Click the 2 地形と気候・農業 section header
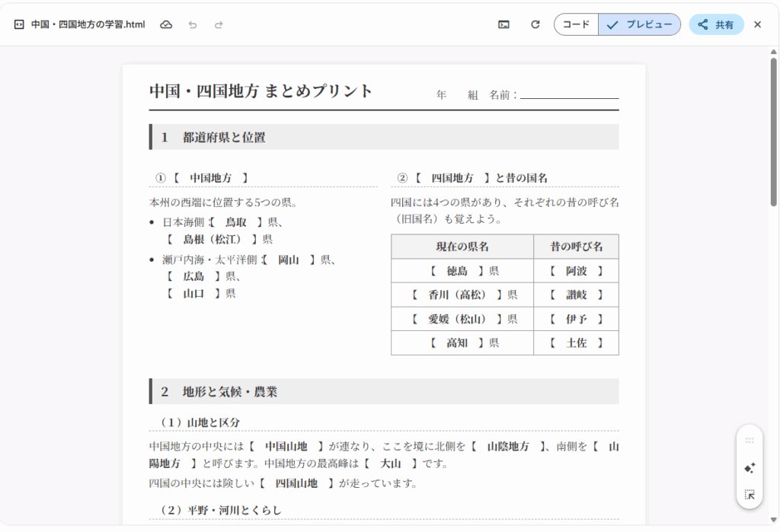Screen dimensions: 780x532 (384, 391)
